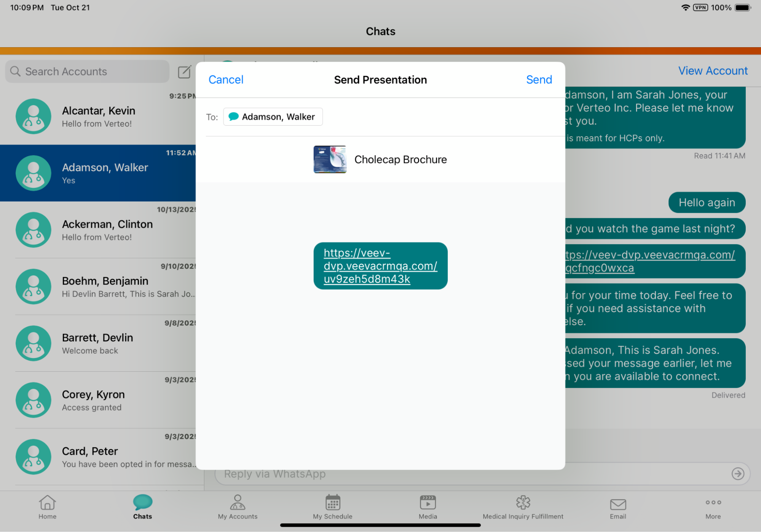Screen dimensions: 761x532
Task: Click the Search Accounts field
Action: coord(88,72)
